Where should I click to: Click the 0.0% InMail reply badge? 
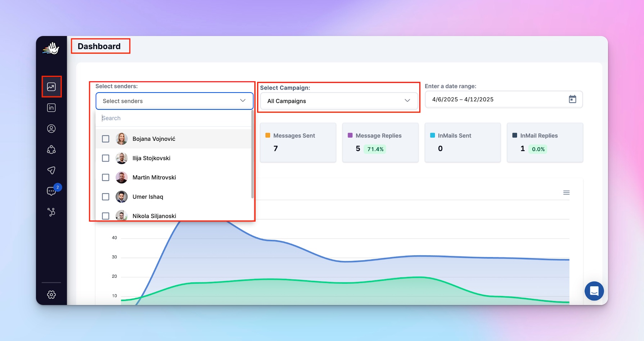pos(538,149)
